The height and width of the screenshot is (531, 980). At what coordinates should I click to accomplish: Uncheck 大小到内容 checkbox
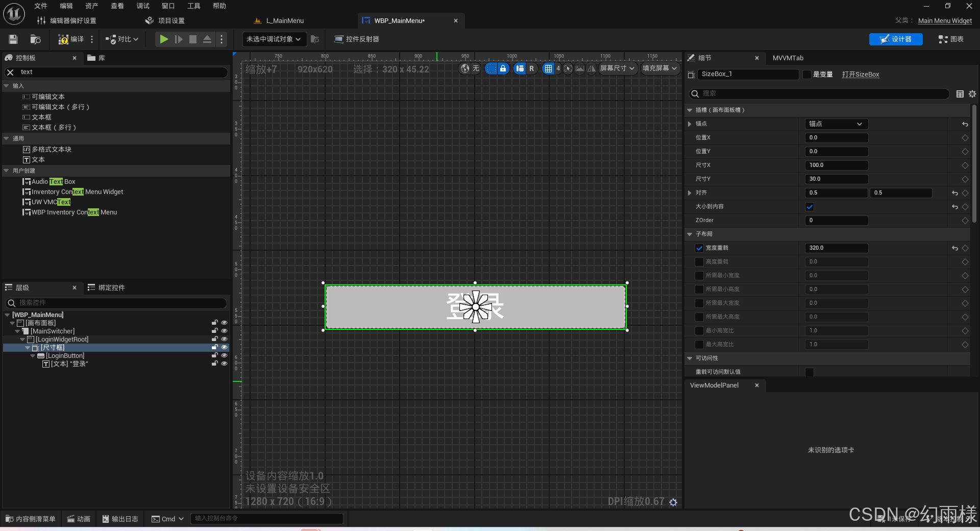click(x=810, y=207)
